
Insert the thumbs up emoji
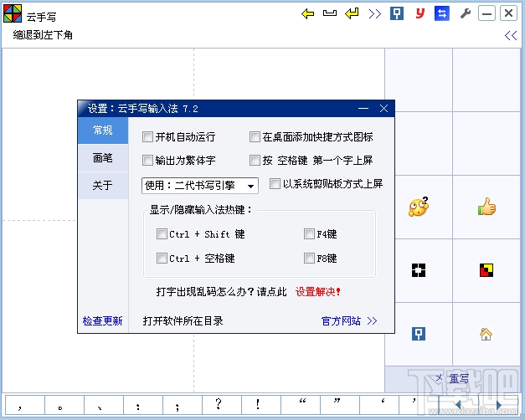(x=486, y=207)
